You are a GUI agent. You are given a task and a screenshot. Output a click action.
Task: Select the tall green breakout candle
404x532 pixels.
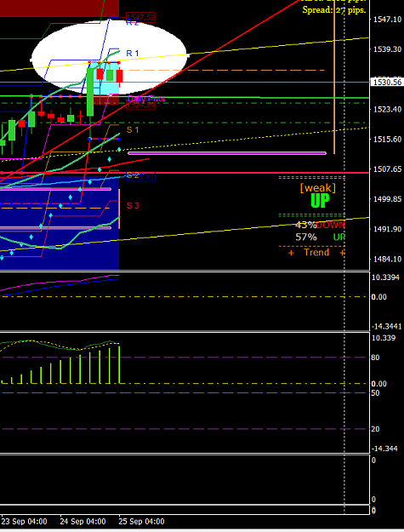point(90,92)
